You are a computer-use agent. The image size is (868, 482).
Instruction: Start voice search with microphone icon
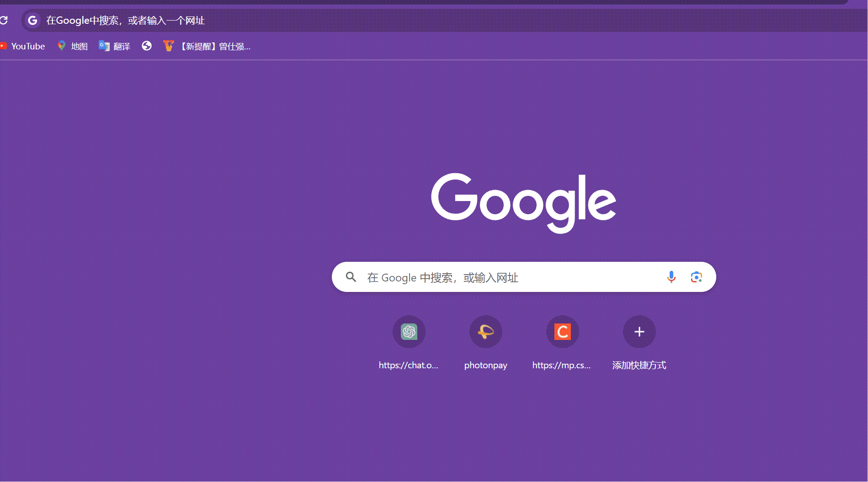(671, 277)
